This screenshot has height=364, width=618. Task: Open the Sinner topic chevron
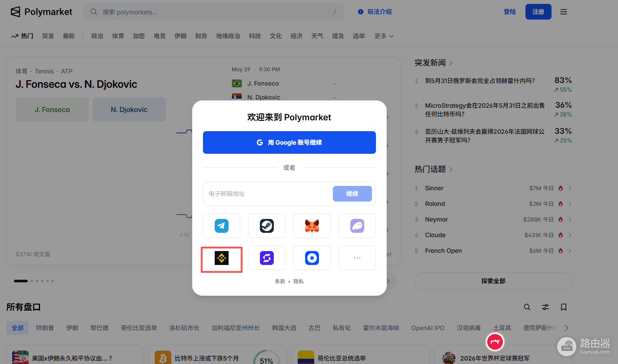click(x=570, y=188)
